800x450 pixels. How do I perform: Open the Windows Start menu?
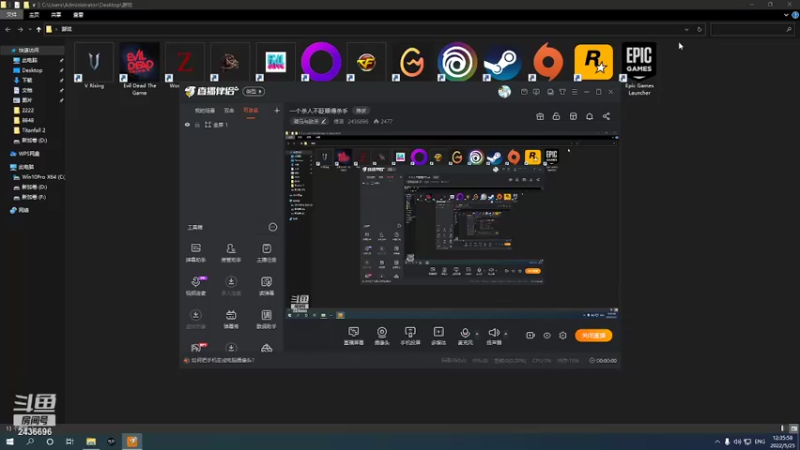(x=10, y=441)
